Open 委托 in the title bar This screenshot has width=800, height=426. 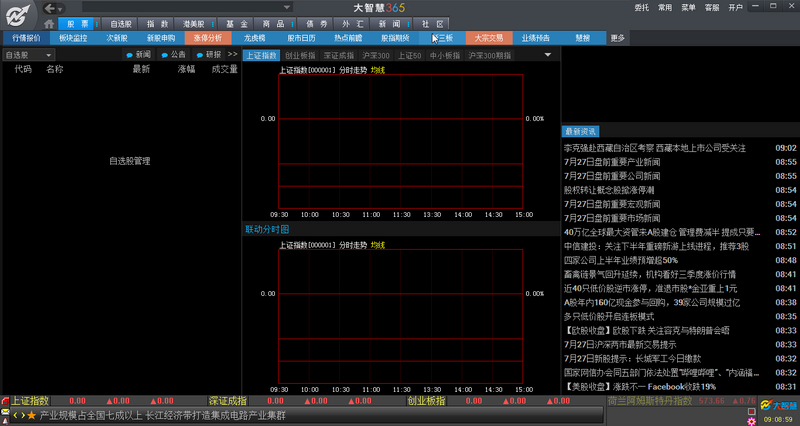point(641,8)
